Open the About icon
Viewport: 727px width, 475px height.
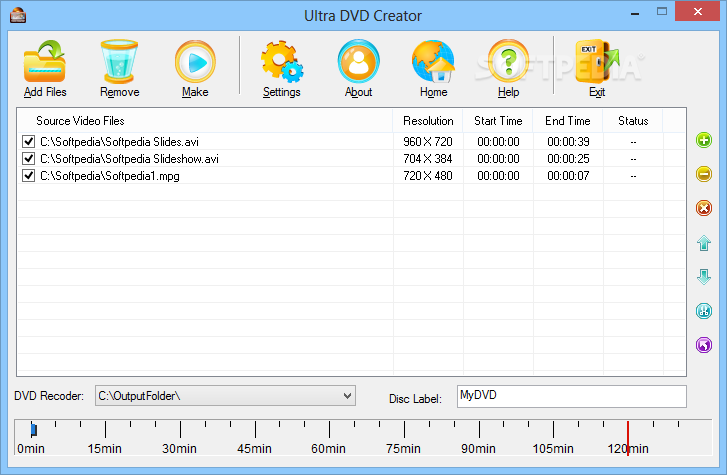358,62
